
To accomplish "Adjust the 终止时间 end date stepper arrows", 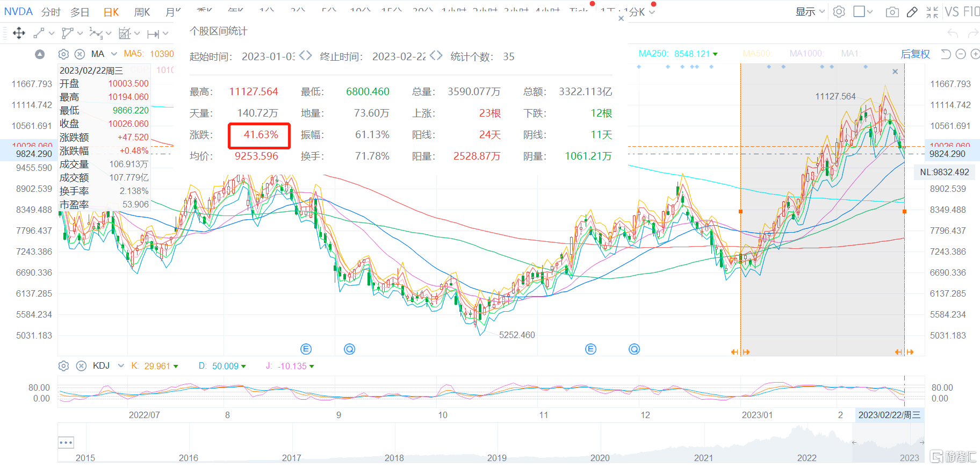I will coord(436,55).
